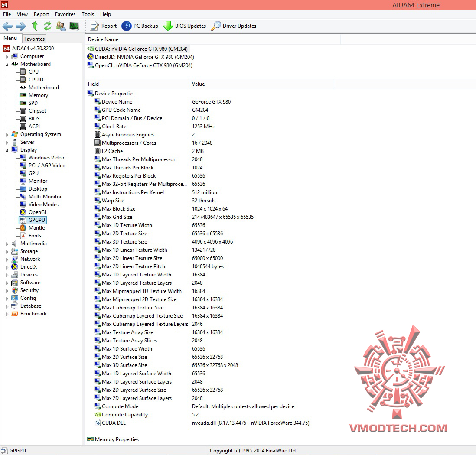Expand the Network tree node
This screenshot has width=476, height=455.
pyautogui.click(x=7, y=260)
